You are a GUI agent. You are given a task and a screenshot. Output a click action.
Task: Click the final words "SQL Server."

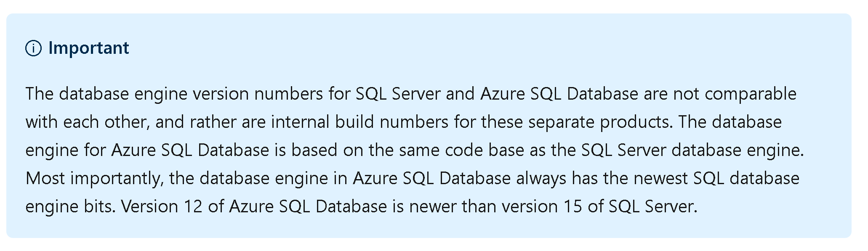653,206
